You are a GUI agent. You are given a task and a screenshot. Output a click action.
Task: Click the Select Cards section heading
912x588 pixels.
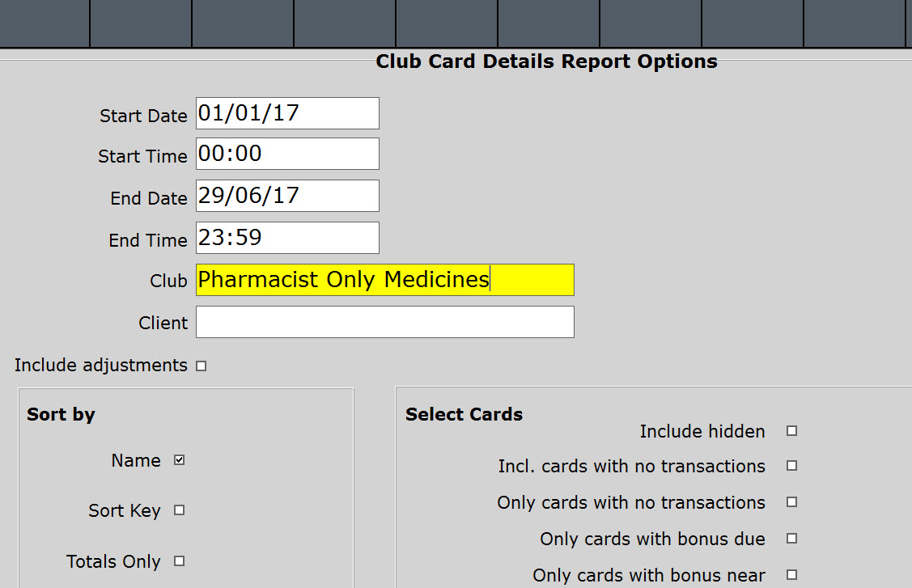click(464, 414)
